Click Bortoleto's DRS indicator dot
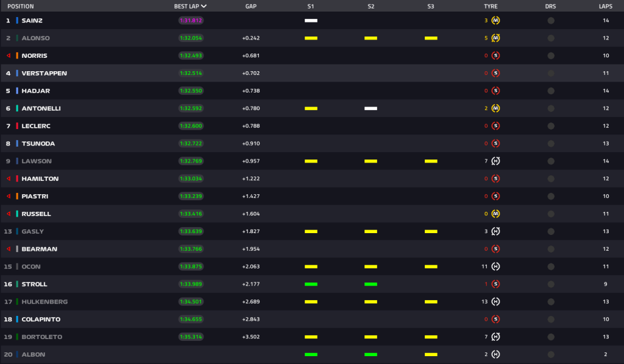Image resolution: width=624 pixels, height=364 pixels. point(551,337)
